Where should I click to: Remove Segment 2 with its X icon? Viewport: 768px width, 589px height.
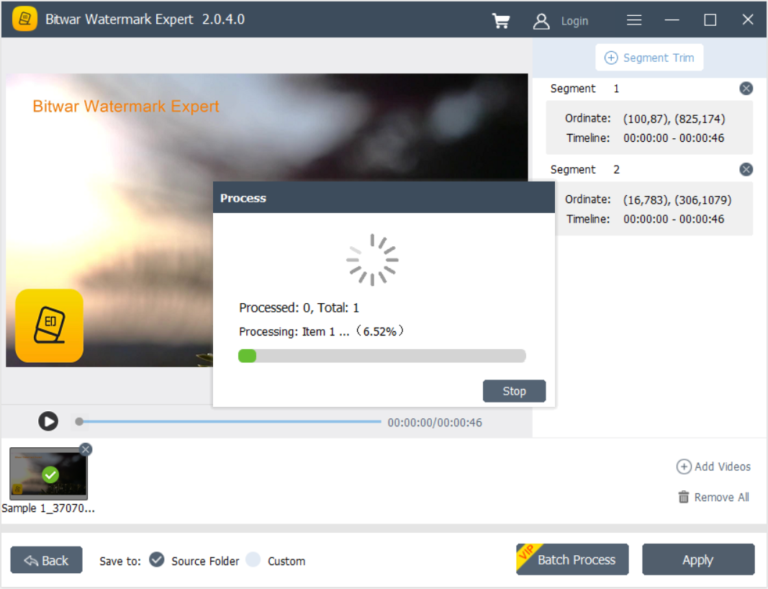click(745, 169)
